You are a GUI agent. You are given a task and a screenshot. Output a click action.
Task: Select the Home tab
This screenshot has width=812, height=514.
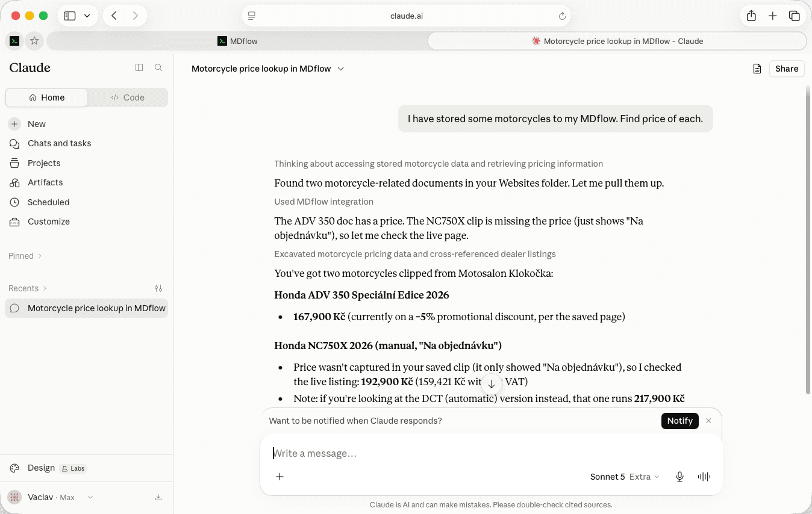[46, 98]
